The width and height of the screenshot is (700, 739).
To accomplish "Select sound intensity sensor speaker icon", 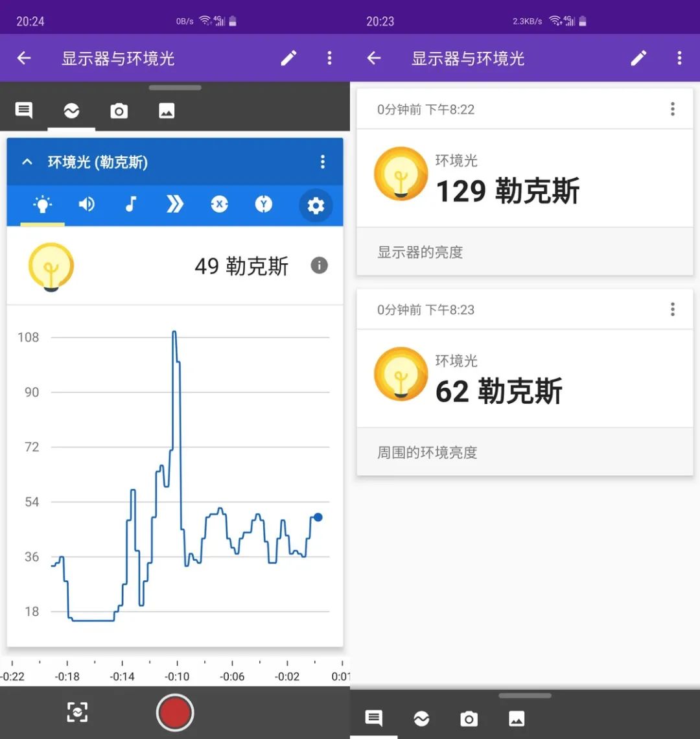I will 86,205.
